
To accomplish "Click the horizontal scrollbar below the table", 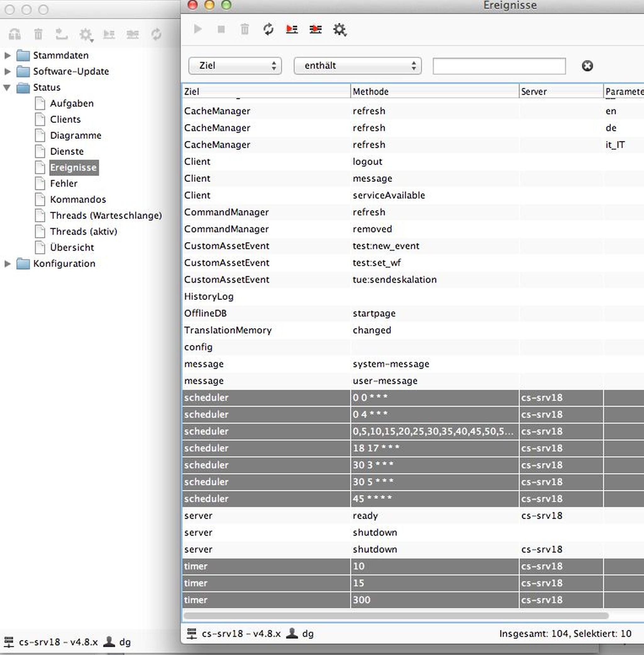I will (396, 616).
